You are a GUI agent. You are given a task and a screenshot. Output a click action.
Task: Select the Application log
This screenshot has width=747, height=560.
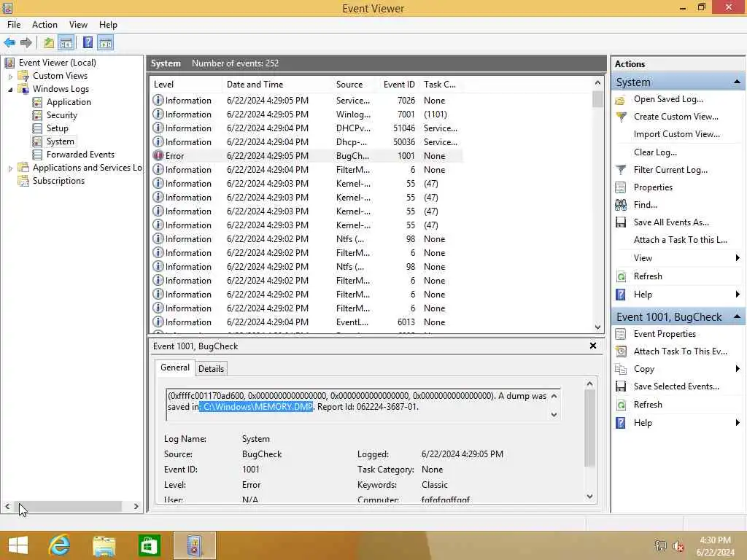click(x=69, y=102)
